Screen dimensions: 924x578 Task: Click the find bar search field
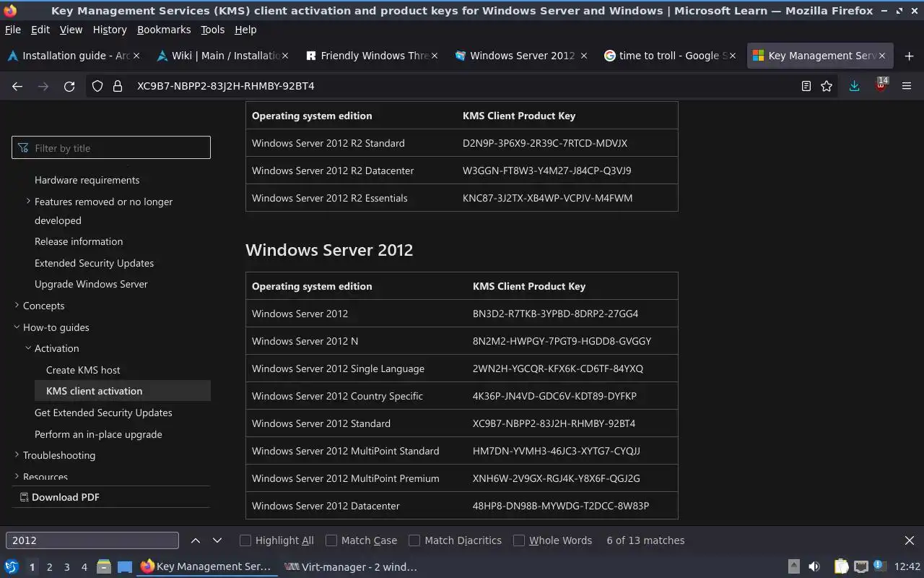pyautogui.click(x=92, y=540)
